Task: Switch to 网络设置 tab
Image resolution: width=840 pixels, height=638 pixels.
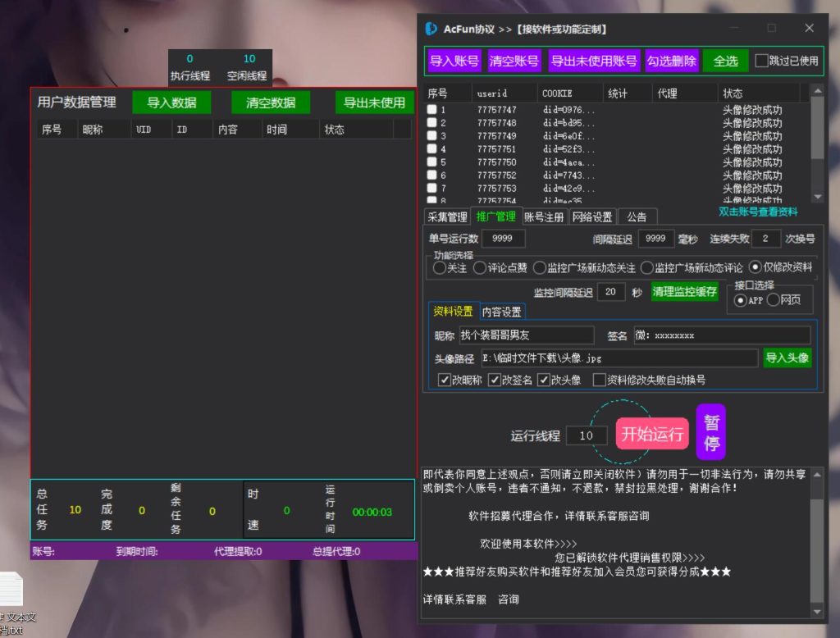Action: [x=592, y=217]
